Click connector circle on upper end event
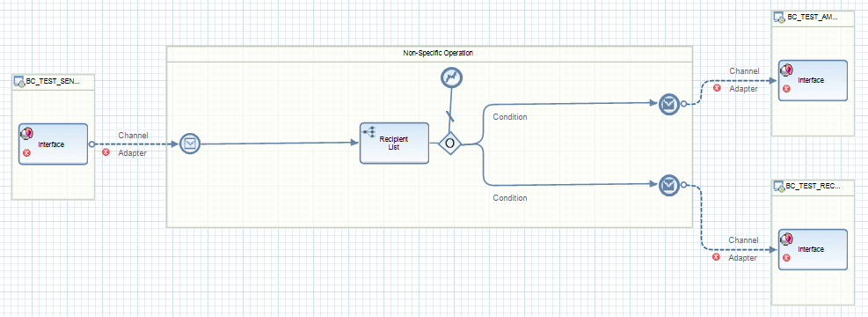 point(683,104)
